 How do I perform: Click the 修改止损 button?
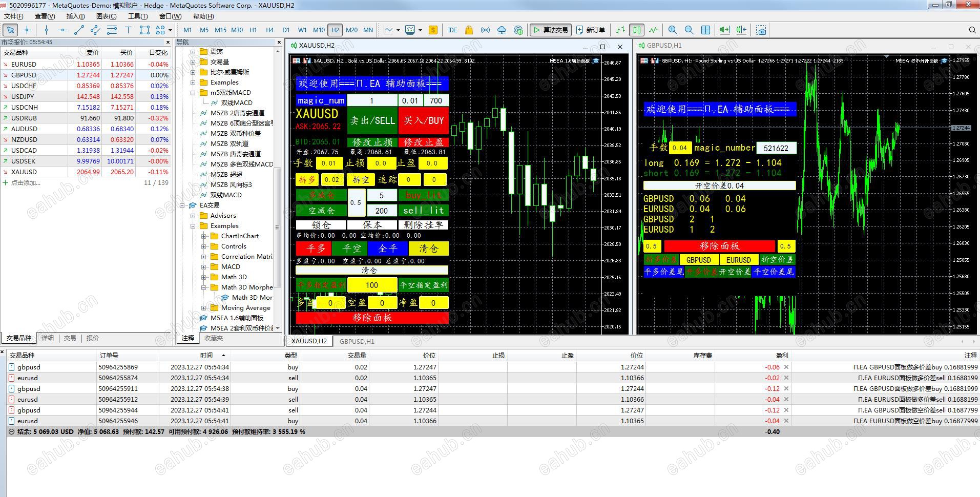pos(372,142)
